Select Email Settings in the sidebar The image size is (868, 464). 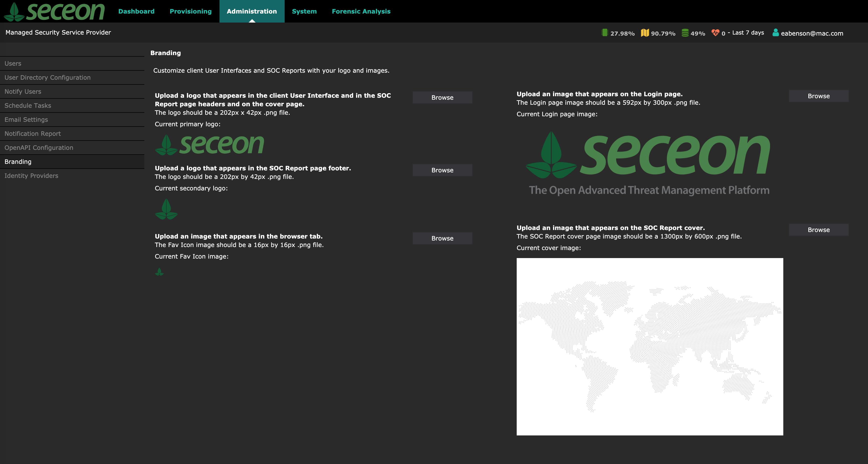(26, 120)
